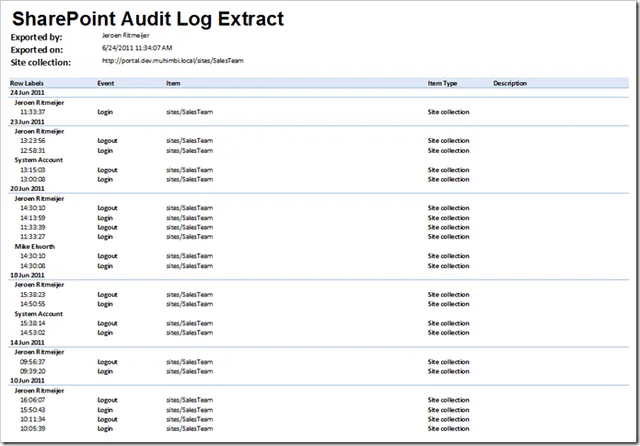Screen dimensions: 640x446
Task: Click the export timestamp 6/24/2011 11:34:07 AM
Action: 137,48
